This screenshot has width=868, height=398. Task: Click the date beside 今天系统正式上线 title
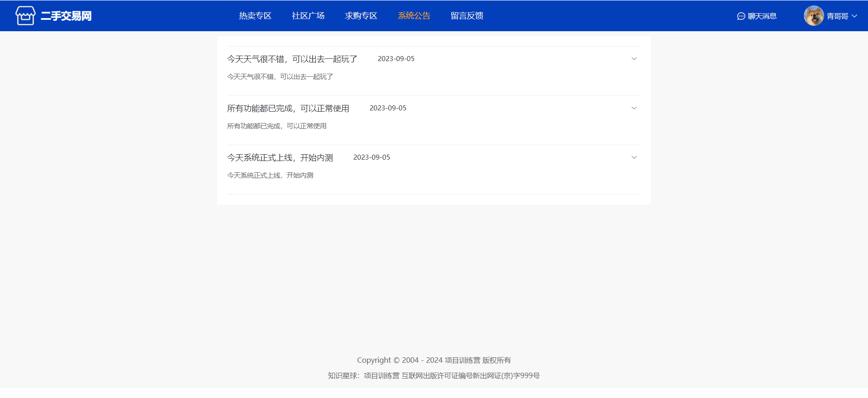coord(372,157)
